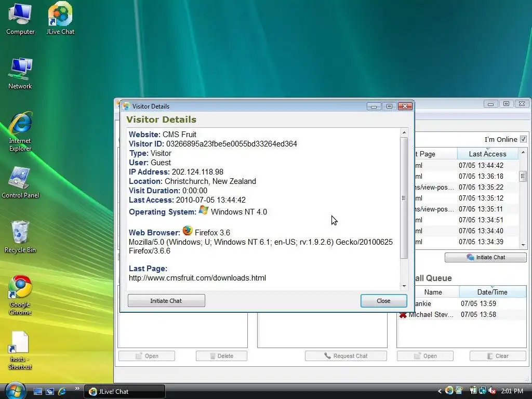
Task: Open the Computer desktop icon
Action: coord(20,19)
